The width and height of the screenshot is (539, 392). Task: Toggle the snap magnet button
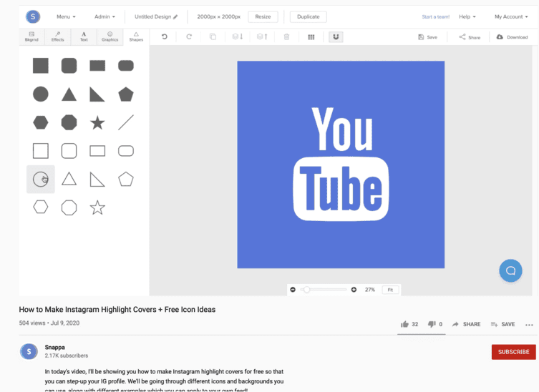[336, 36]
